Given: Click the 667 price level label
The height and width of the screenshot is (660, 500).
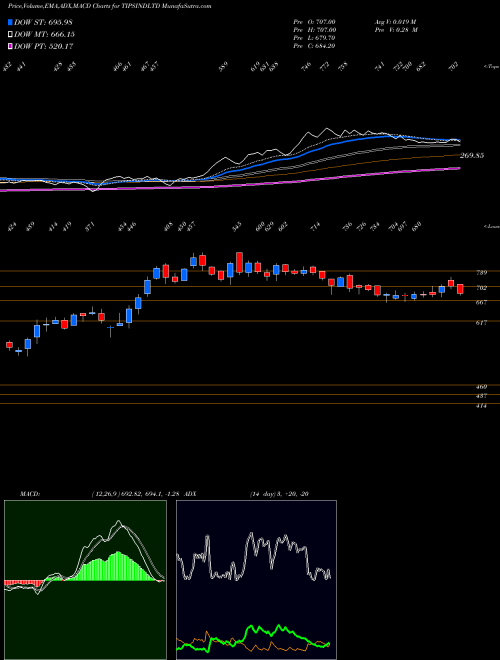Looking at the screenshot, I should 482,302.
